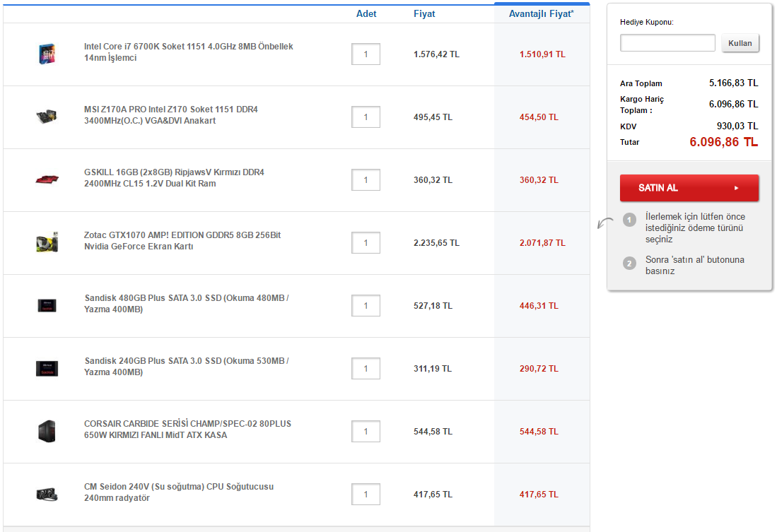Click the Corsair Carbide case thumbnail
The height and width of the screenshot is (532, 777).
coord(47,431)
